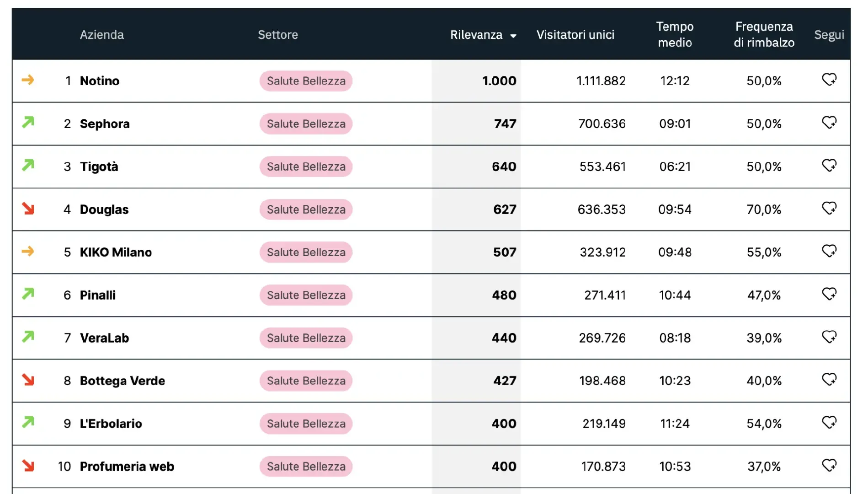Follow Notino with the heart icon
This screenshot has width=868, height=494.
coord(829,80)
